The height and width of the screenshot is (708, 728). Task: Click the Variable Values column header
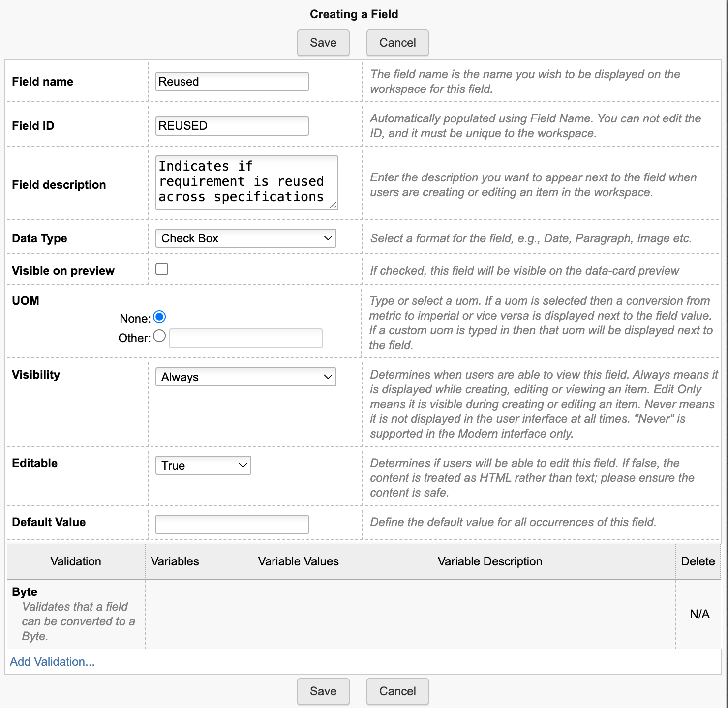click(x=299, y=561)
